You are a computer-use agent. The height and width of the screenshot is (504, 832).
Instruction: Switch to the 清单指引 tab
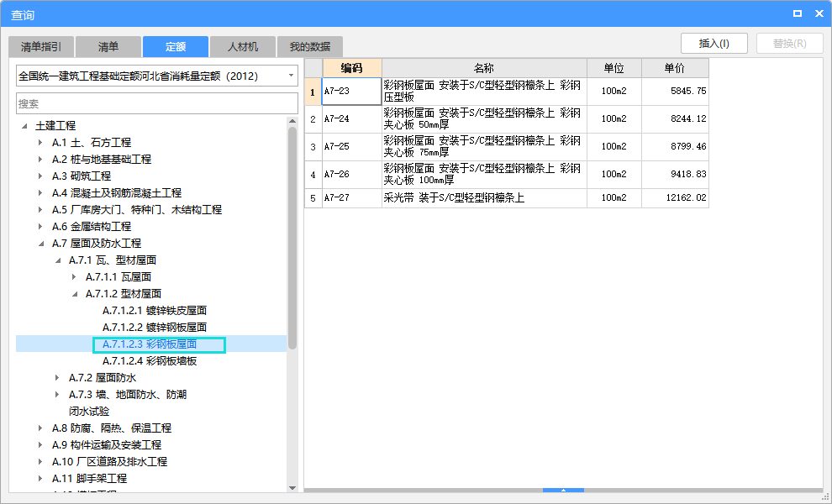(x=41, y=47)
